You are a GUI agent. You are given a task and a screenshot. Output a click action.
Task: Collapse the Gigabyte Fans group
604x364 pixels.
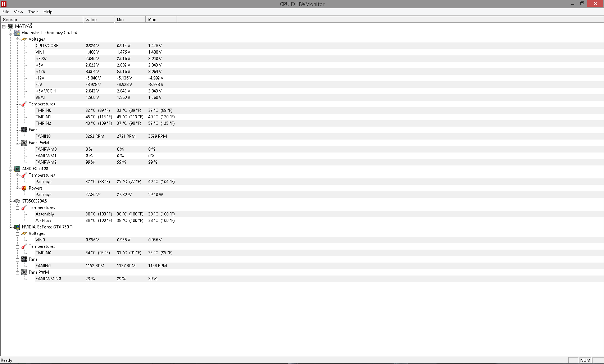[x=17, y=130]
